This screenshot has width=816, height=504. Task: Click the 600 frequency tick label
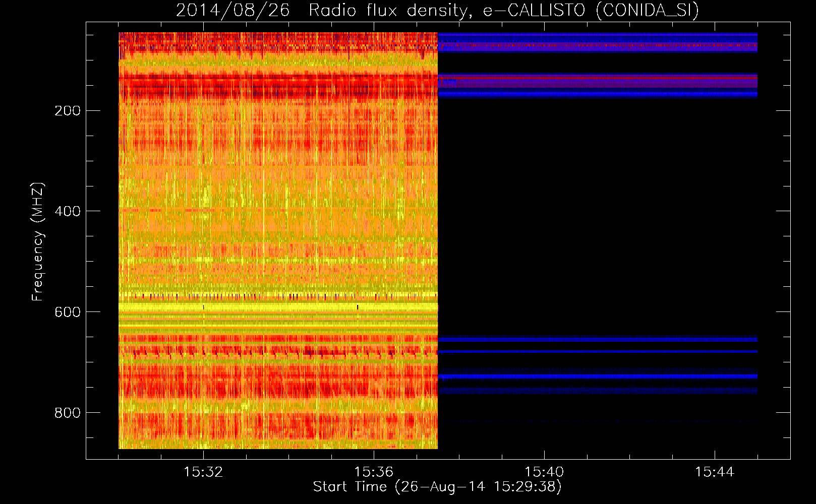coord(68,312)
